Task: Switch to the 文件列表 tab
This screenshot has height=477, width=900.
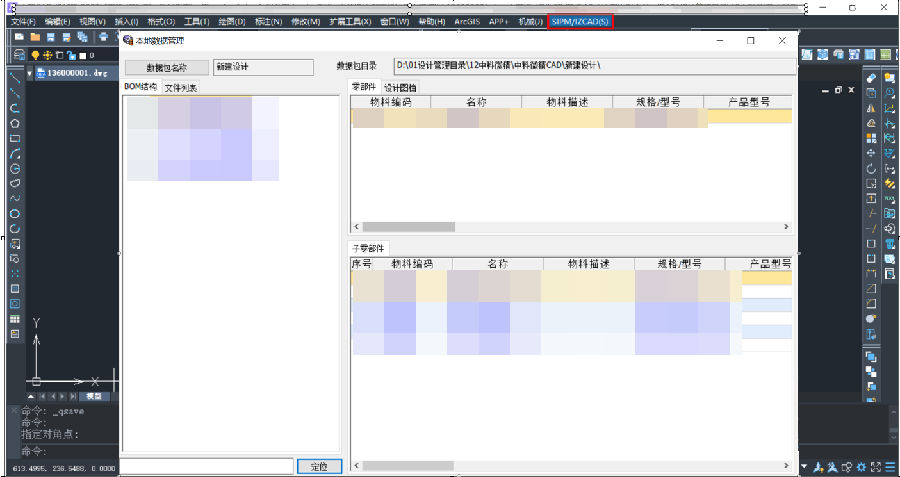Action: (x=181, y=88)
